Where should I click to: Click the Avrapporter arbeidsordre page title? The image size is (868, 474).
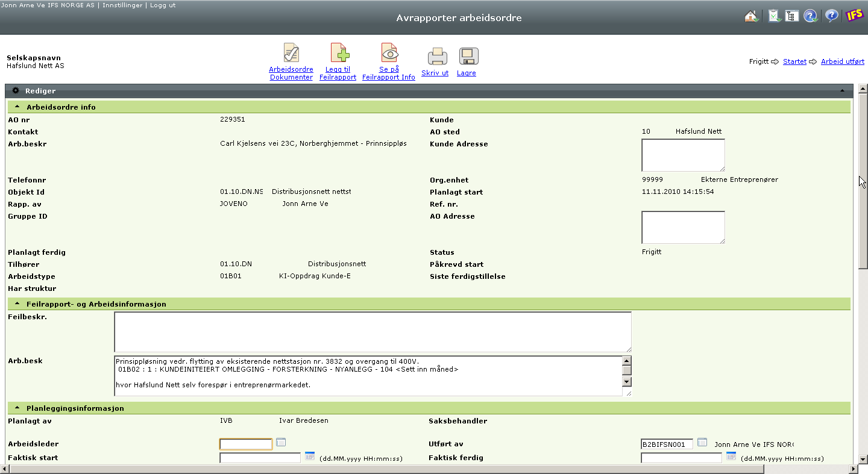tap(459, 17)
